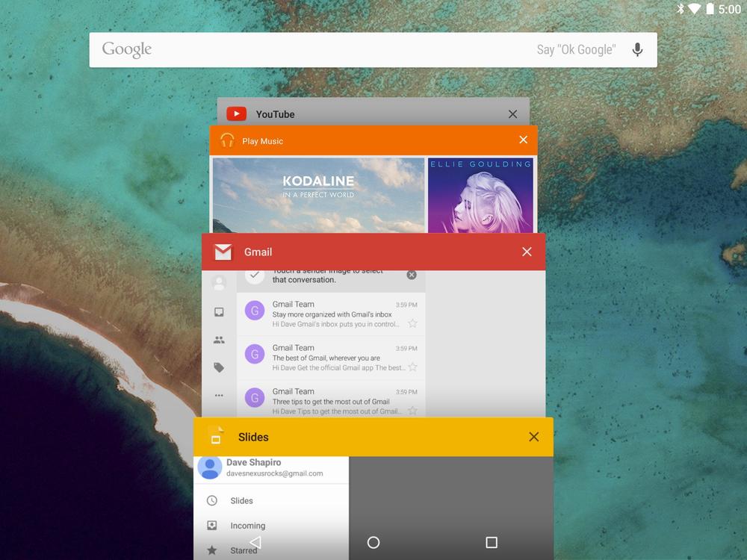
Task: Open 'Three tips to get the most out of Gmail' email
Action: pos(331,399)
